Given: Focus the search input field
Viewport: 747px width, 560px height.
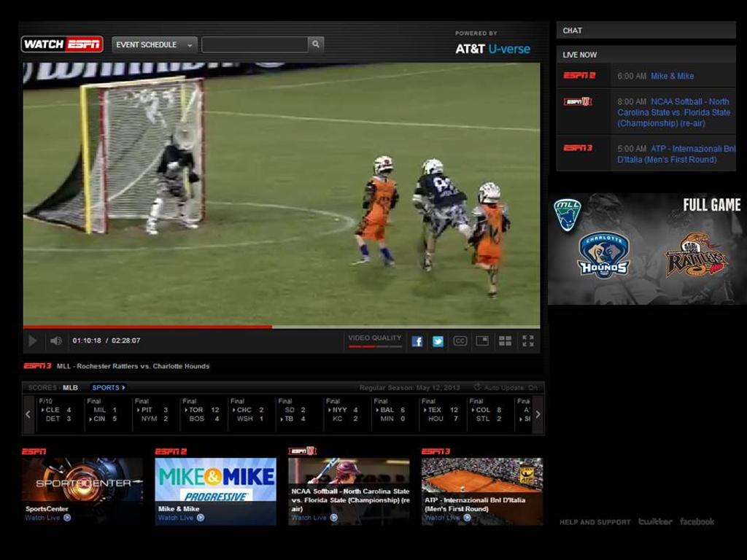Looking at the screenshot, I should (255, 44).
